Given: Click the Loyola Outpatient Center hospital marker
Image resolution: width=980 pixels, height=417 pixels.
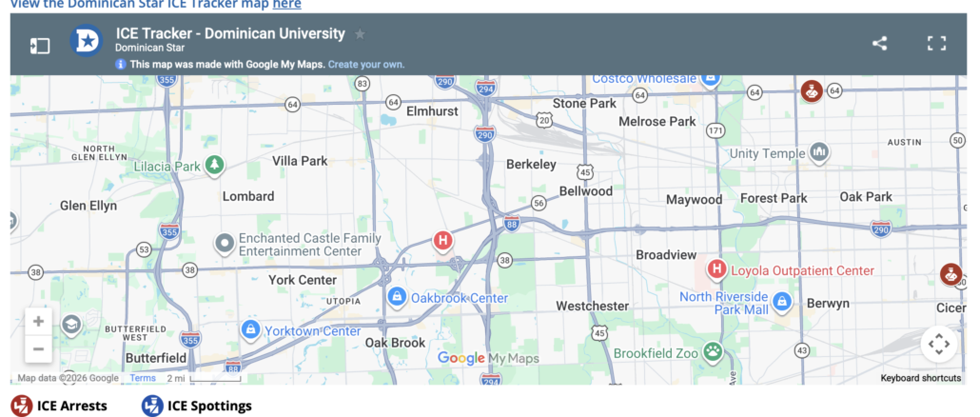Looking at the screenshot, I should coord(717,270).
